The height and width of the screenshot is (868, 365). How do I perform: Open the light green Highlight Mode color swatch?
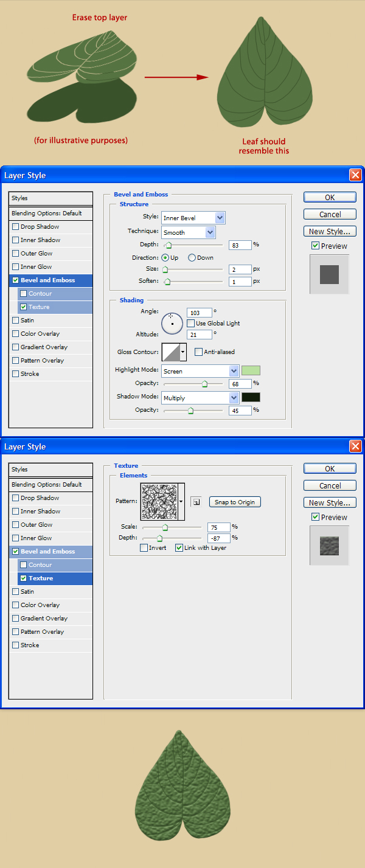click(x=251, y=370)
